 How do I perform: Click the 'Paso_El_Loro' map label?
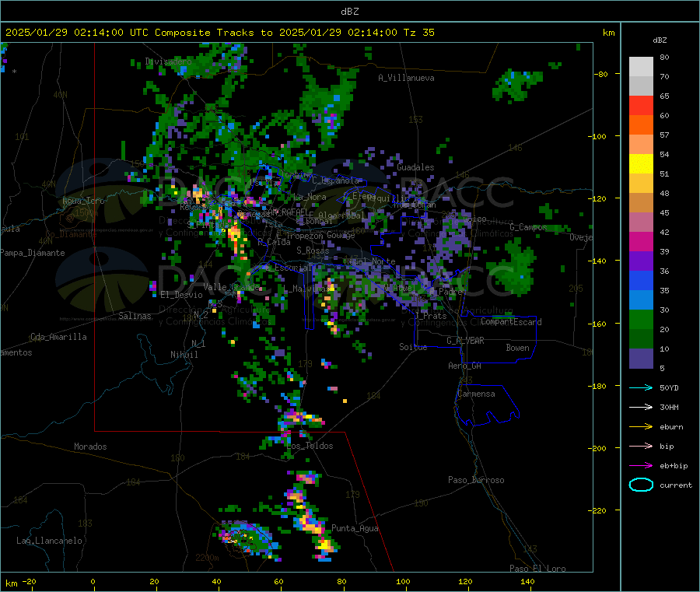(x=537, y=569)
